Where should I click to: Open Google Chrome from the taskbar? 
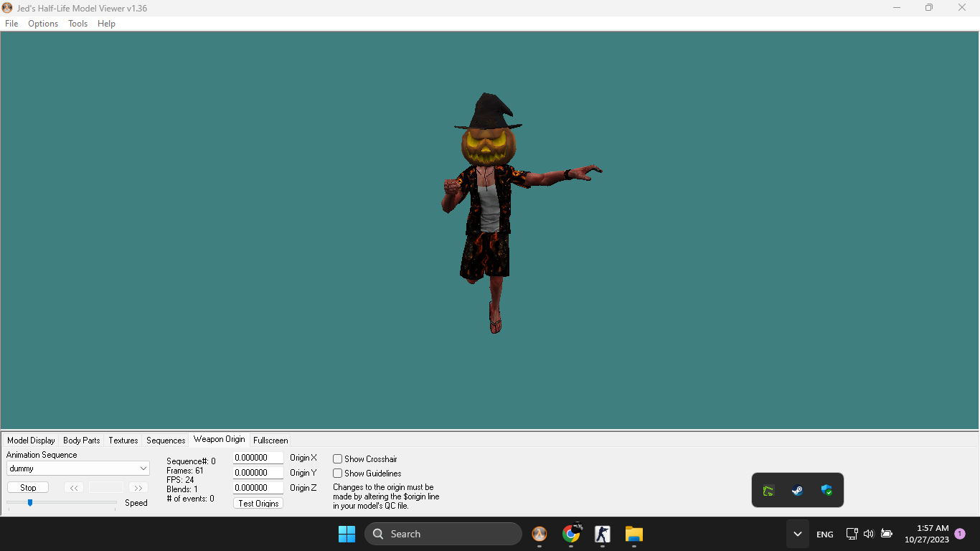tap(571, 534)
